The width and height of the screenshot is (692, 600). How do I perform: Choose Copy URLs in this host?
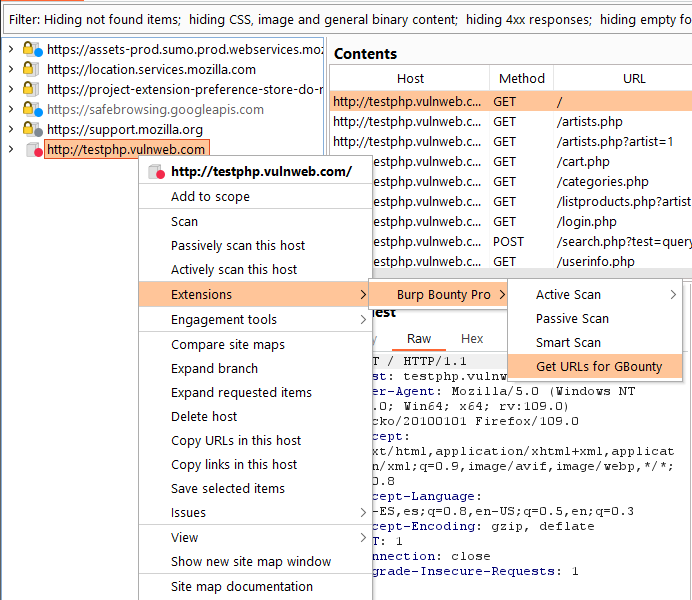tap(255, 441)
